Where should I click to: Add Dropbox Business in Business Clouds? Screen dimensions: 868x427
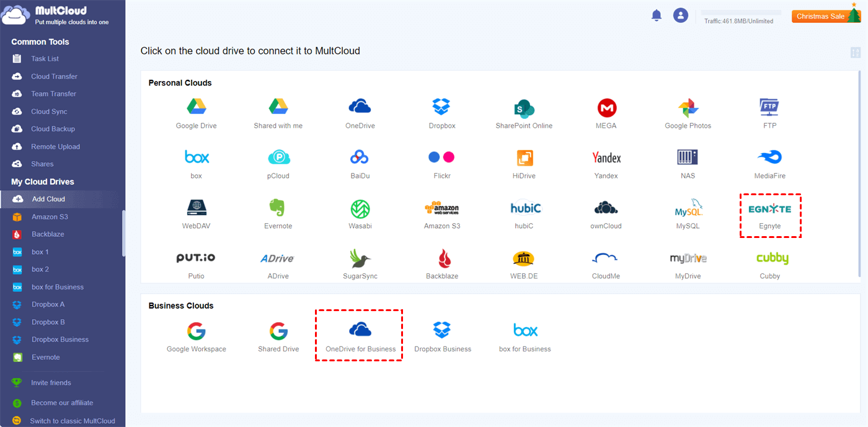(441, 337)
